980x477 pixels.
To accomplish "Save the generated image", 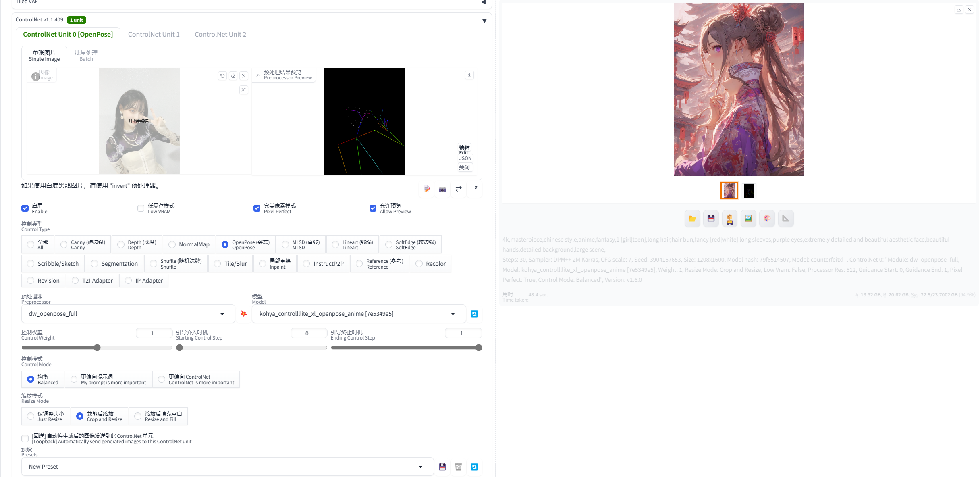I will 711,218.
